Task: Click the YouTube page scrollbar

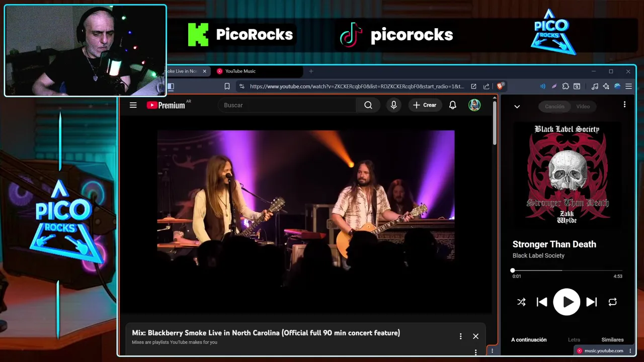Action: tap(495, 123)
